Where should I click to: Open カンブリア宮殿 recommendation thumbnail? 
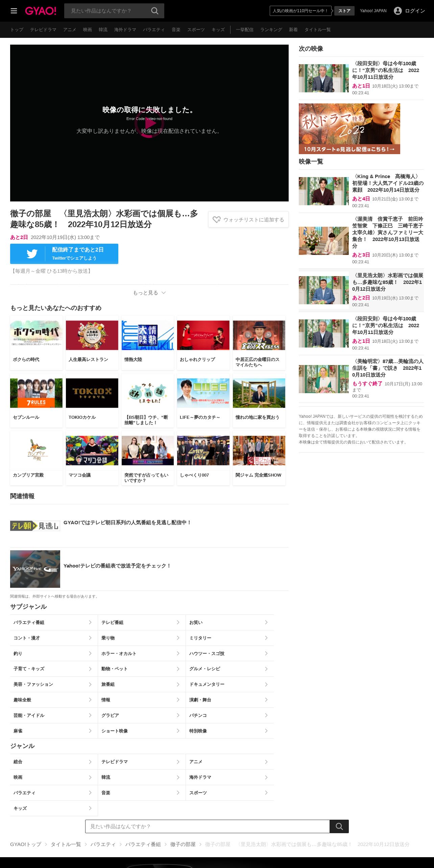pos(36,451)
